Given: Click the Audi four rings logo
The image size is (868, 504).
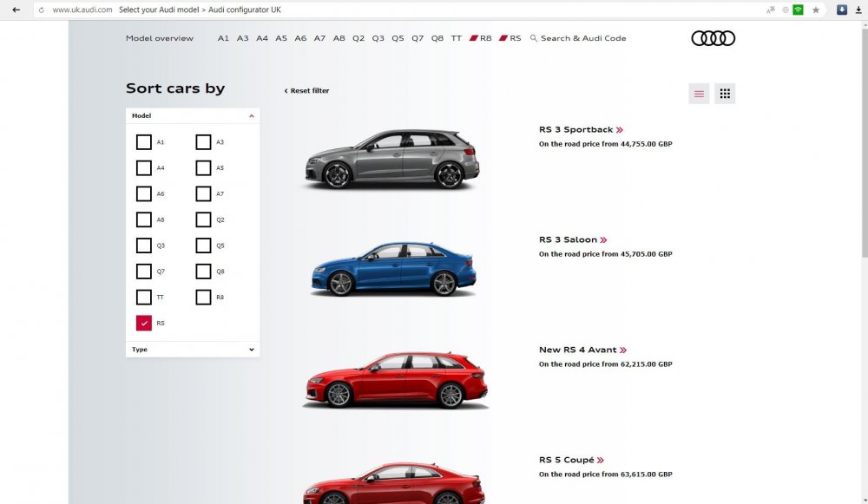Looking at the screenshot, I should click(x=713, y=38).
